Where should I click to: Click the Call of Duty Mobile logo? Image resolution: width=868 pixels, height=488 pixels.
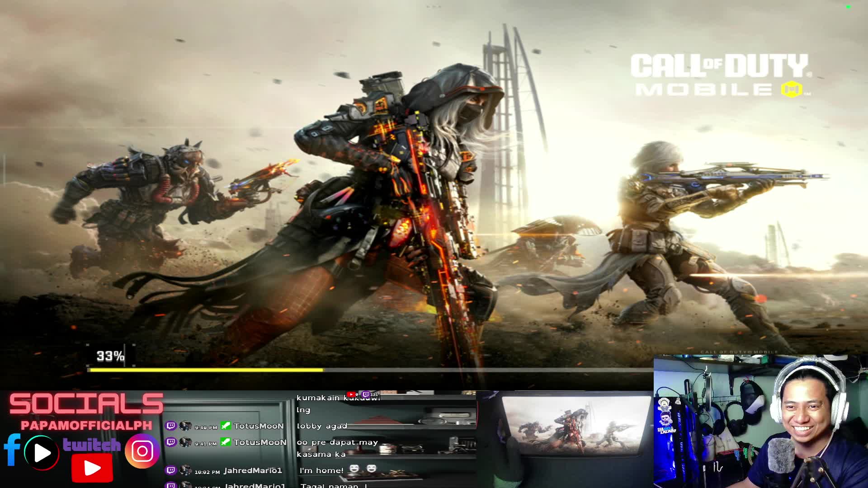(722, 75)
